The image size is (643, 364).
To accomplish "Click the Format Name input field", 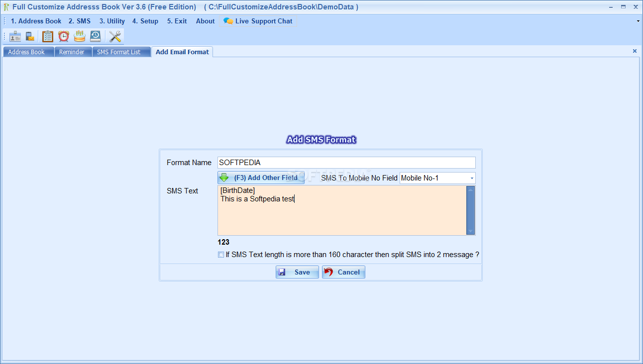I will [346, 163].
